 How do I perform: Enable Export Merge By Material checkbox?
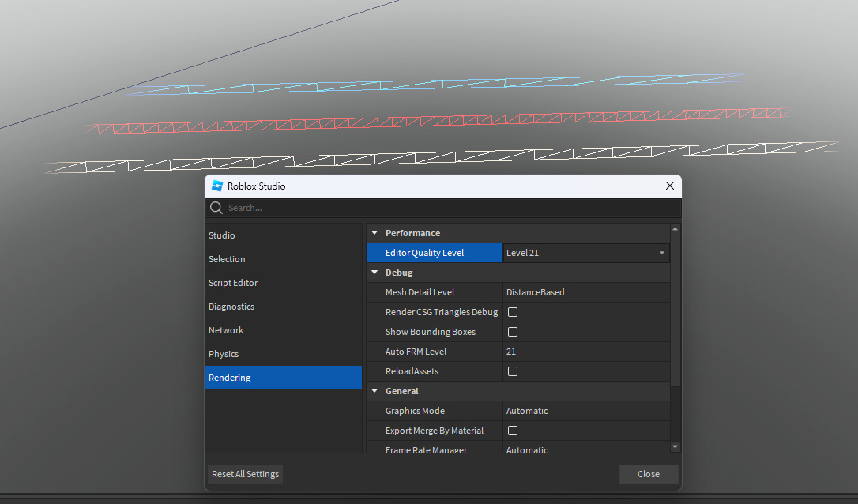(513, 431)
